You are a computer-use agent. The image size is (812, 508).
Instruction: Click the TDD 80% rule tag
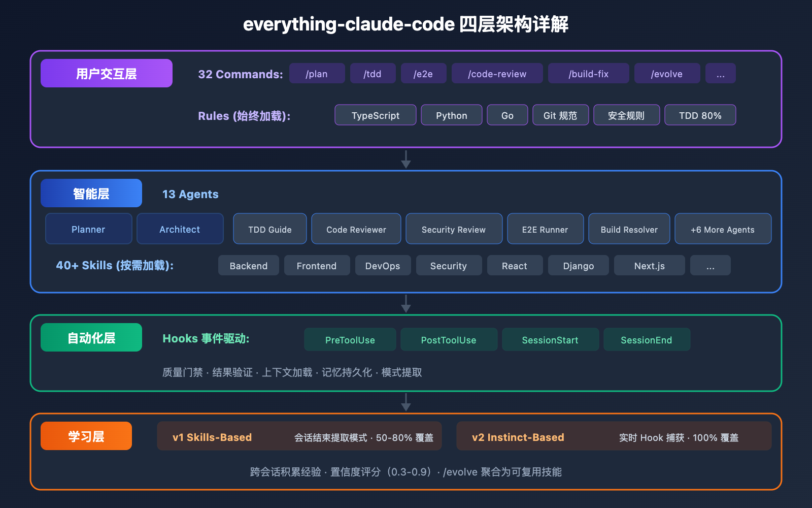[x=700, y=115]
